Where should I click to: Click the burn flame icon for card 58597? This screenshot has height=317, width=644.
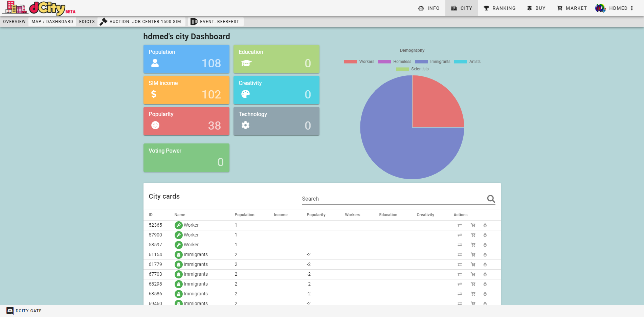[x=485, y=245]
